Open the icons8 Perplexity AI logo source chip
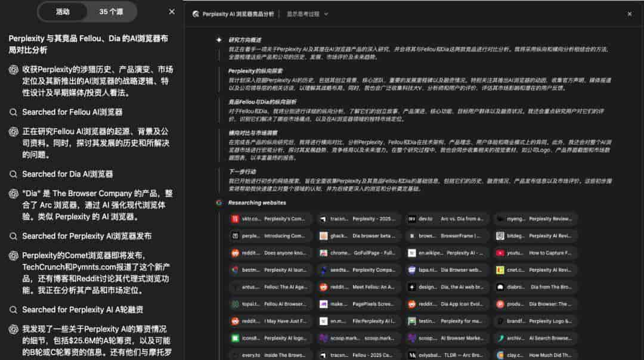The width and height of the screenshot is (644, 360). tap(270, 338)
